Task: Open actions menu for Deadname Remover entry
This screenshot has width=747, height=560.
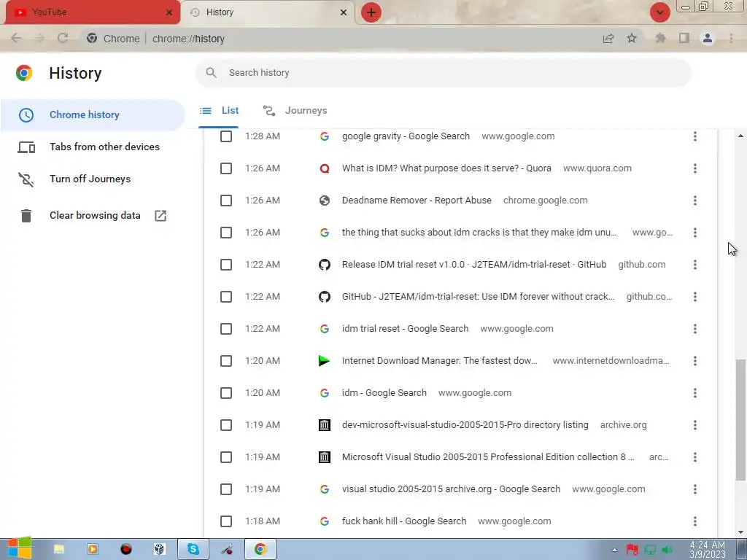Action: click(x=695, y=201)
